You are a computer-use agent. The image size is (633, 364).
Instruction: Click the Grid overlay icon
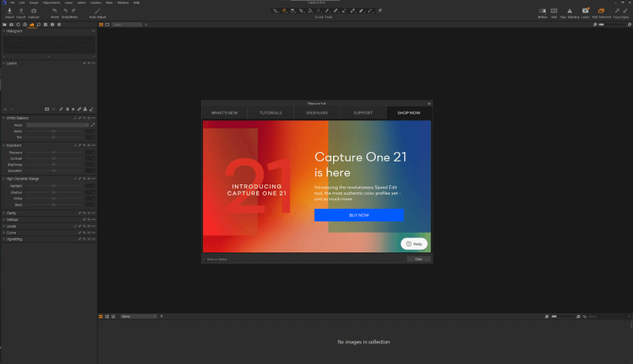pyautogui.click(x=554, y=11)
